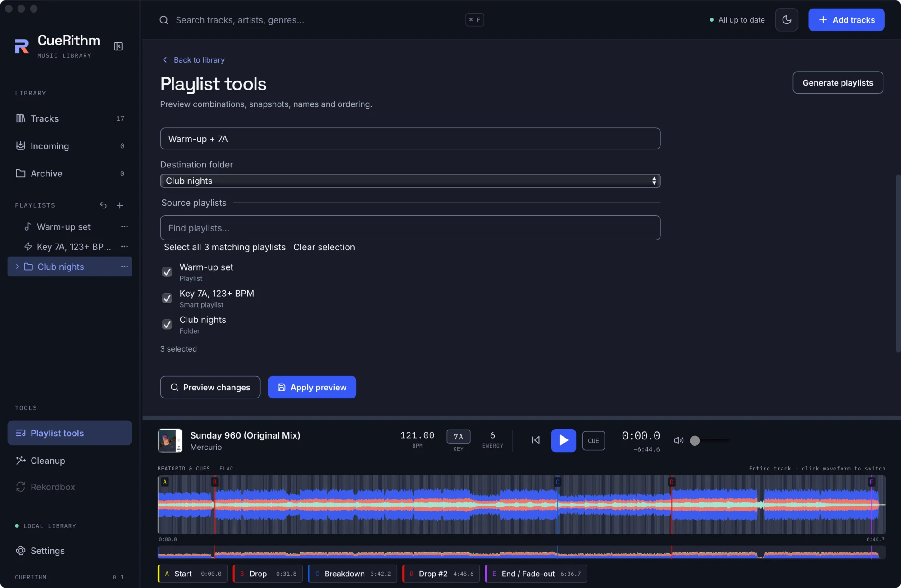The image size is (901, 588).
Task: Click Preview changes button
Action: (210, 387)
